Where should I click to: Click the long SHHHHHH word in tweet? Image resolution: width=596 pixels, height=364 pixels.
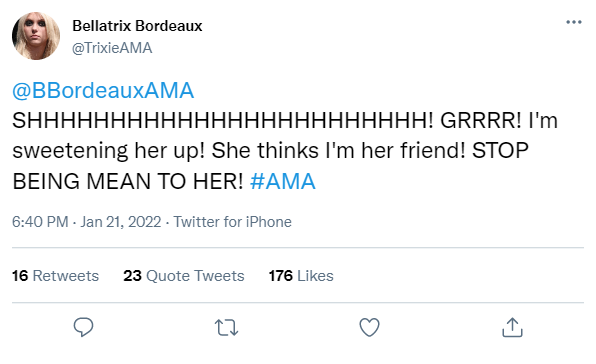pyautogui.click(x=223, y=120)
